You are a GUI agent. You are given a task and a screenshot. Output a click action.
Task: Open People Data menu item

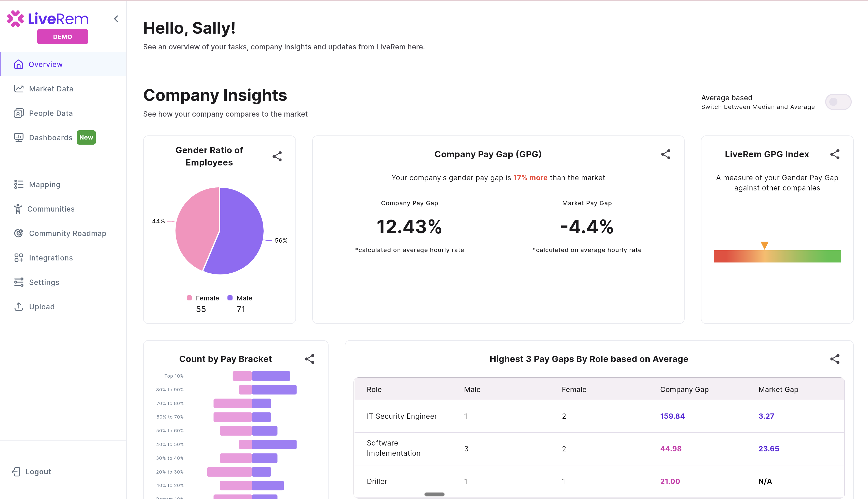(51, 113)
